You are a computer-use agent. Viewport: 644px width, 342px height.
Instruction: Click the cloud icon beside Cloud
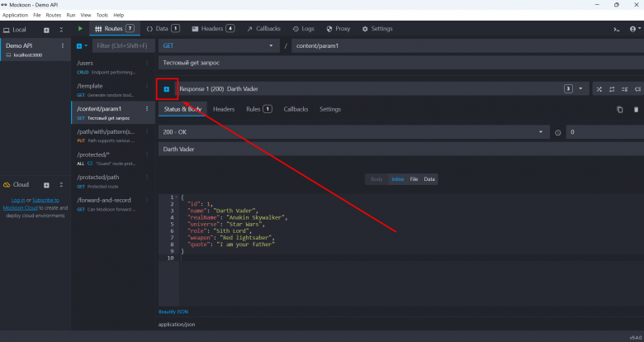coord(7,185)
